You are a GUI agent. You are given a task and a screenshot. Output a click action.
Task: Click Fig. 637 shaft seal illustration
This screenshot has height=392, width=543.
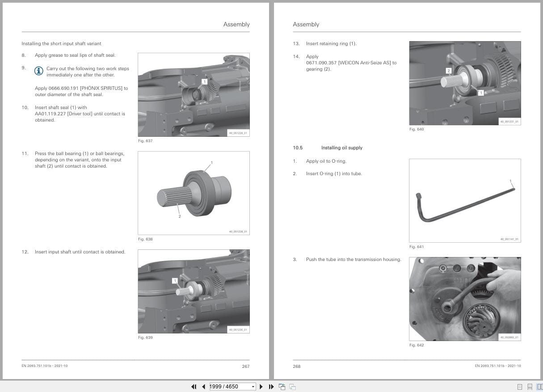click(194, 95)
